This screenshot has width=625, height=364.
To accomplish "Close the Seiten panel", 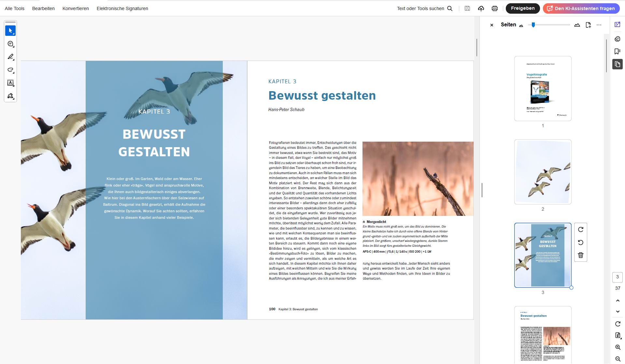I will point(492,25).
